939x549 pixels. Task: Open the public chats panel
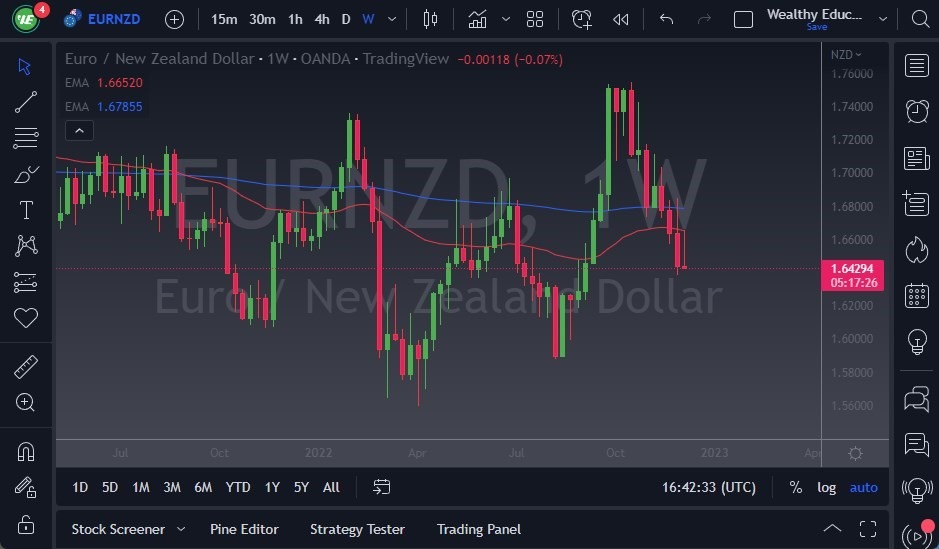coord(916,399)
